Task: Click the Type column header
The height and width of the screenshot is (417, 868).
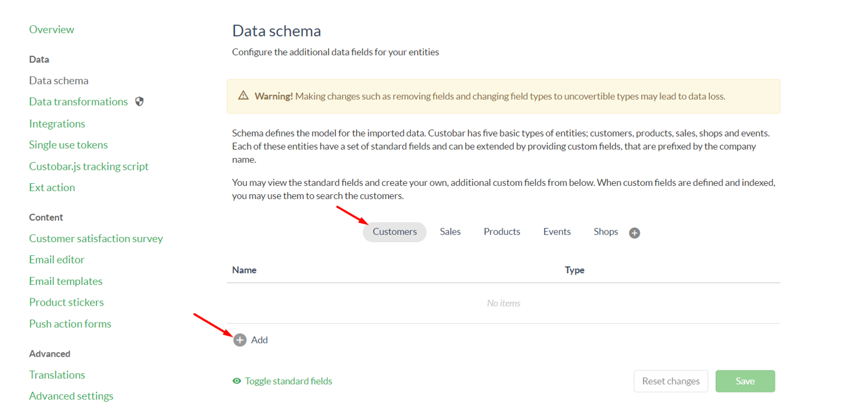Action: 575,270
